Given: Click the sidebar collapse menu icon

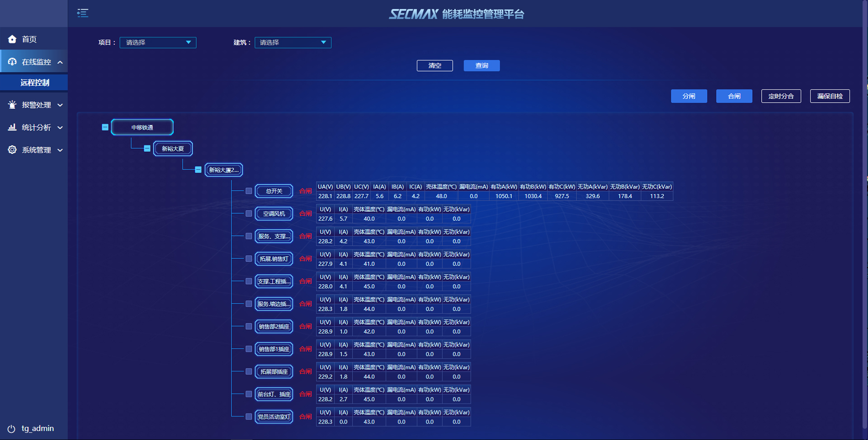Looking at the screenshot, I should coord(83,13).
